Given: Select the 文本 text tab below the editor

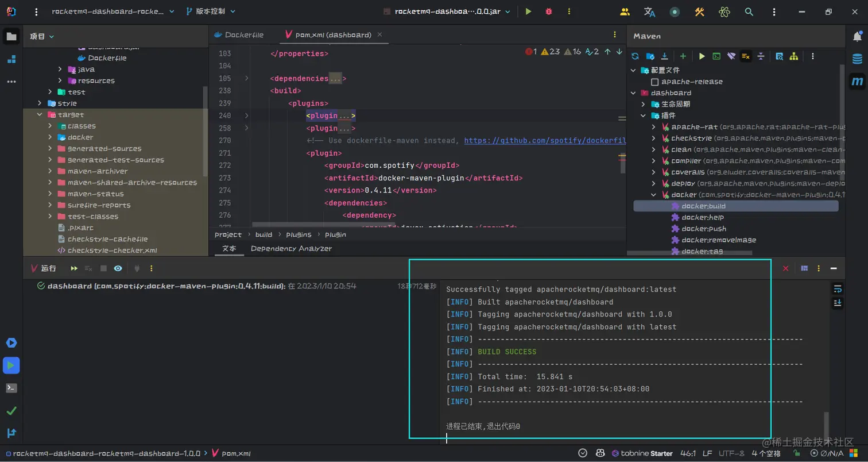Looking at the screenshot, I should 229,249.
